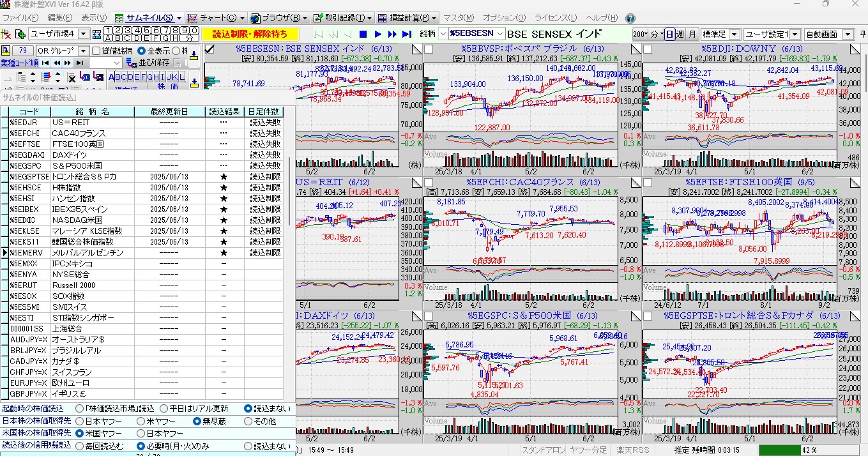Click the blue single play arrow

click(x=377, y=34)
